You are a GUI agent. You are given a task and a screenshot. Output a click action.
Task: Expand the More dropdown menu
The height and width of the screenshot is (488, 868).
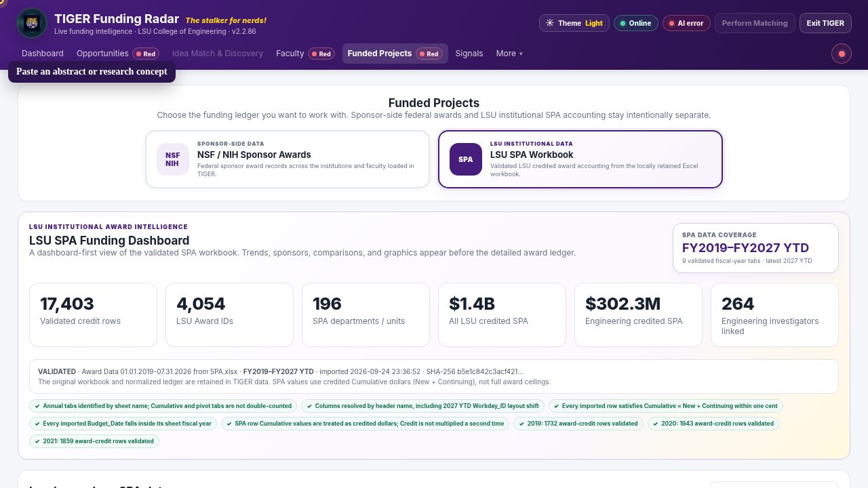point(509,54)
